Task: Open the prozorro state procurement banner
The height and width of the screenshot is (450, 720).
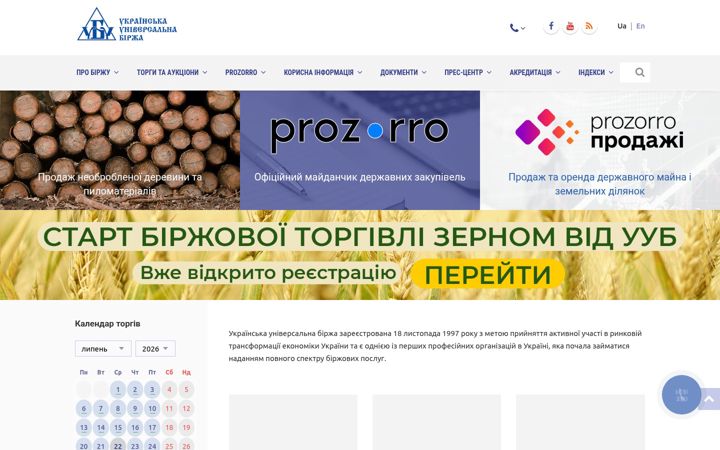Action: point(360,150)
